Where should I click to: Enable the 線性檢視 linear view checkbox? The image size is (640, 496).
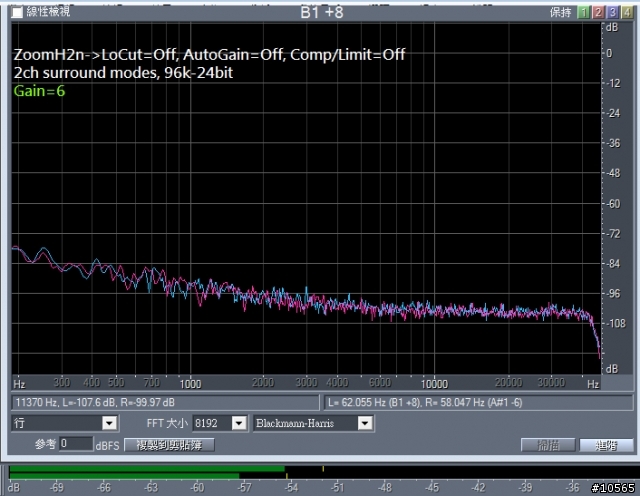[x=17, y=12]
